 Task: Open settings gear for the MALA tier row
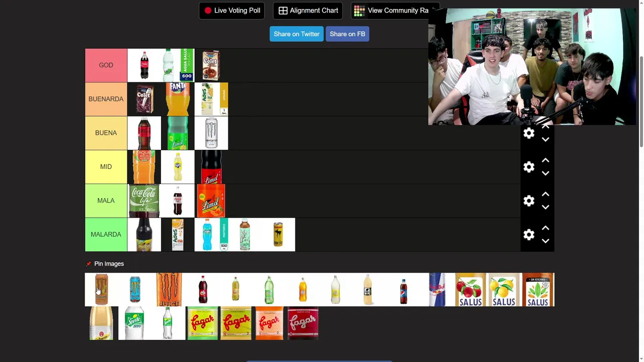[x=529, y=201]
